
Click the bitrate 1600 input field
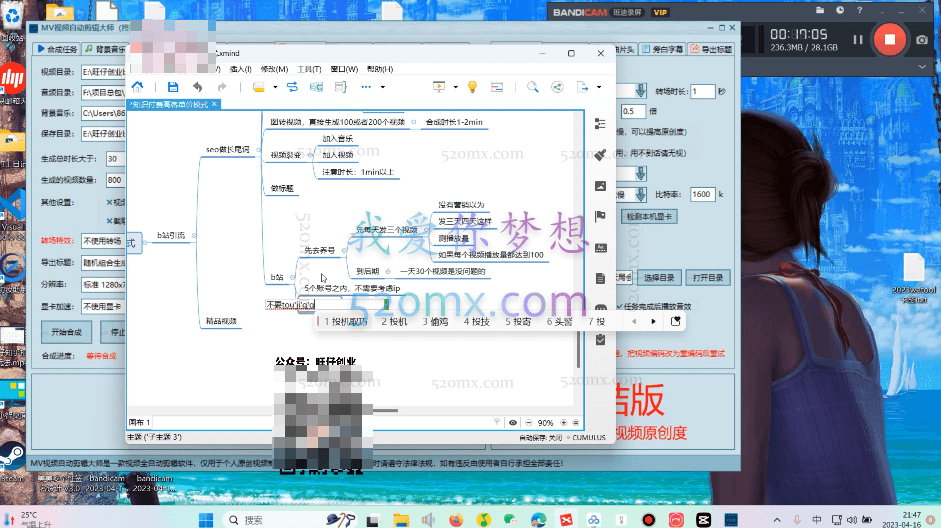[702, 194]
